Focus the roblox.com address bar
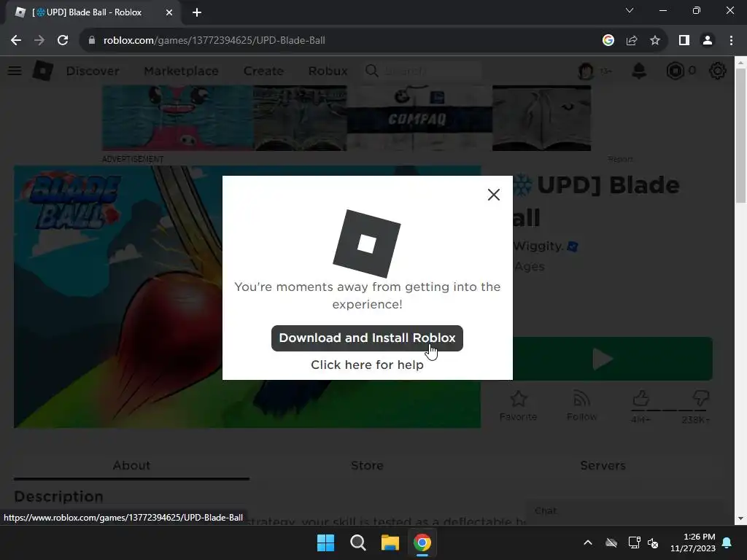Viewport: 747px width, 560px height. pos(333,41)
